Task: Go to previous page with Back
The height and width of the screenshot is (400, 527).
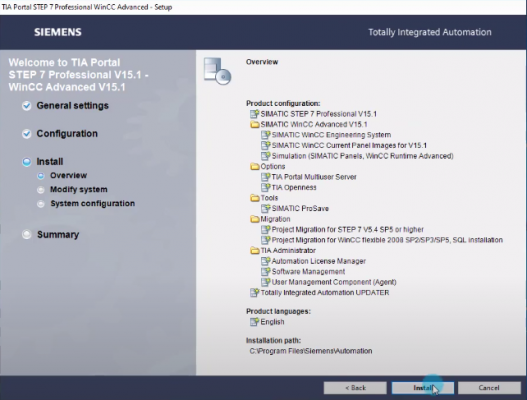Action: click(355, 388)
